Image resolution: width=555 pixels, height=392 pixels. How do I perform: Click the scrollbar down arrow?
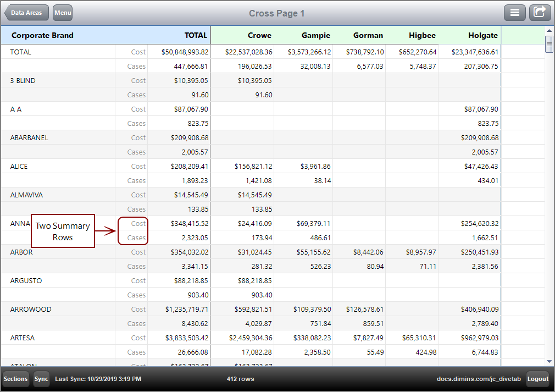[549, 361]
